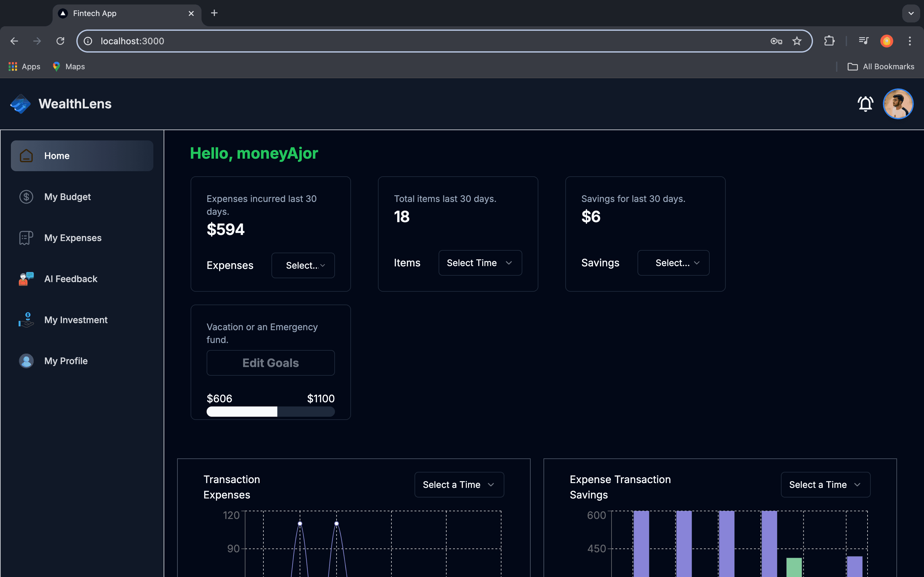This screenshot has height=577, width=924.
Task: Open Transaction Expenses Select a Time dropdown
Action: [x=459, y=485]
